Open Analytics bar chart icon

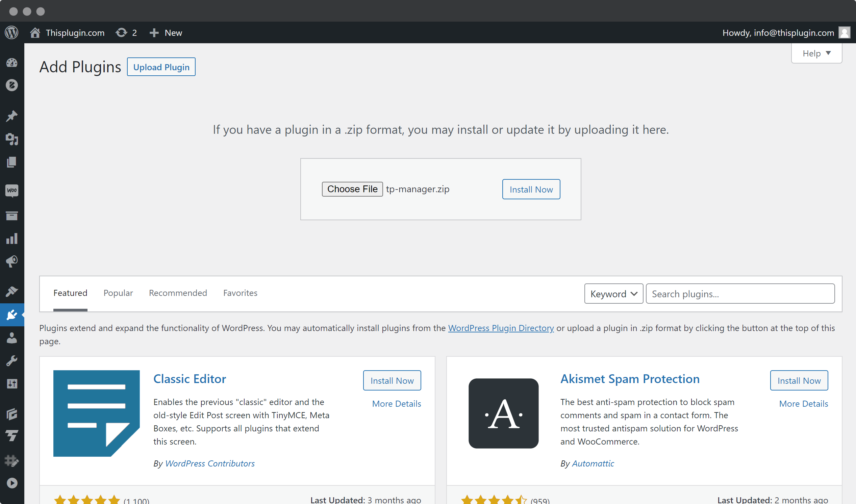pos(12,238)
